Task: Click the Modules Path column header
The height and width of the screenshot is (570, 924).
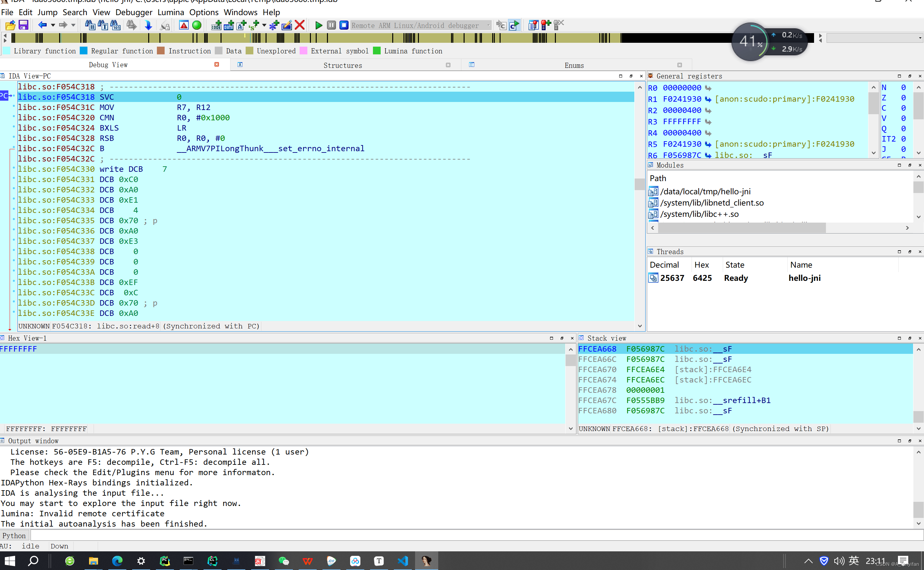Action: pos(658,178)
